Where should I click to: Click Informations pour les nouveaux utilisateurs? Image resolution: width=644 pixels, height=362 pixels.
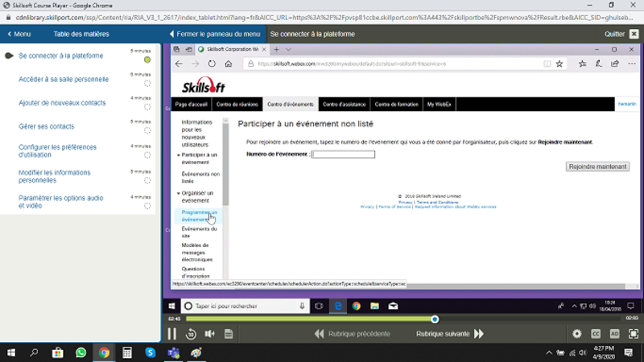(197, 134)
